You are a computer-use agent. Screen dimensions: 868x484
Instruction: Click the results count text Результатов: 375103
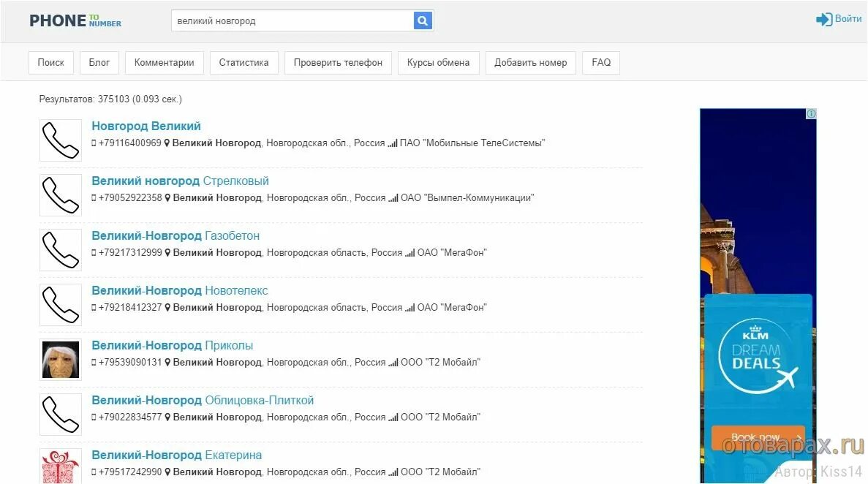pyautogui.click(x=84, y=99)
